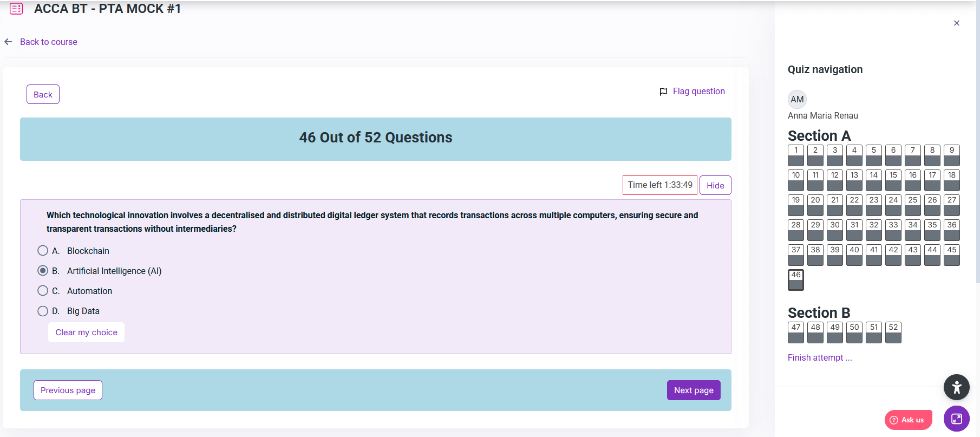This screenshot has height=437, width=980.
Task: Close the quiz navigation panel
Action: [x=956, y=23]
